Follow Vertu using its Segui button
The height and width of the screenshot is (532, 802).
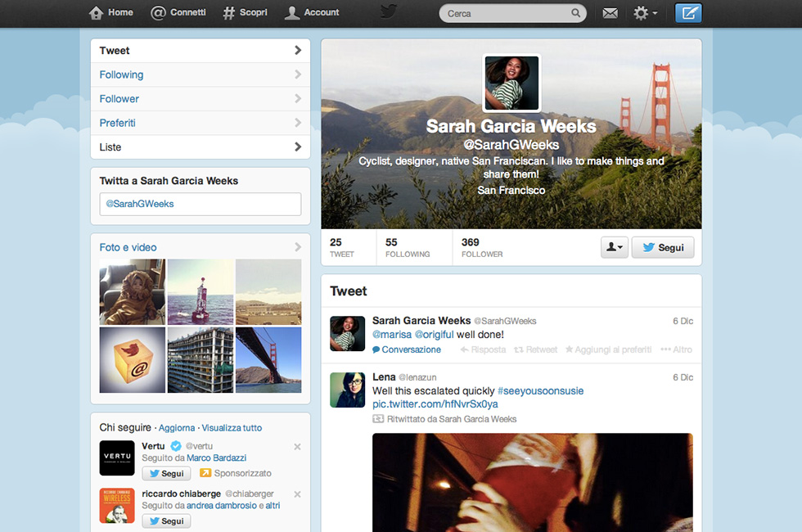click(166, 474)
